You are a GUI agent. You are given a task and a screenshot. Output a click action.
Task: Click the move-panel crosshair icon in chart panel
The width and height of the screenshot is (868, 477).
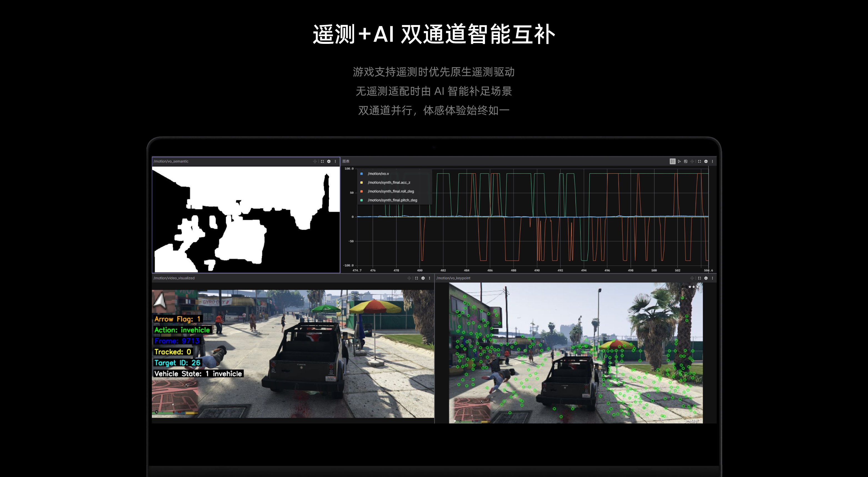click(692, 161)
